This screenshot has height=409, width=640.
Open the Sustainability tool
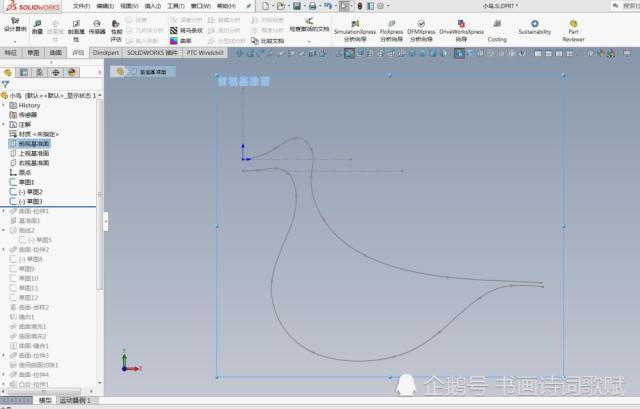click(535, 27)
